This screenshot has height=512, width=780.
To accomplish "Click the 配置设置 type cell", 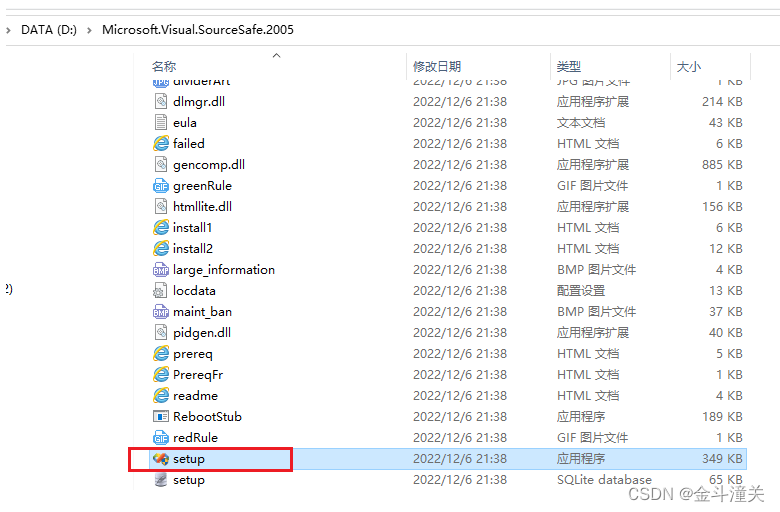I will [581, 291].
